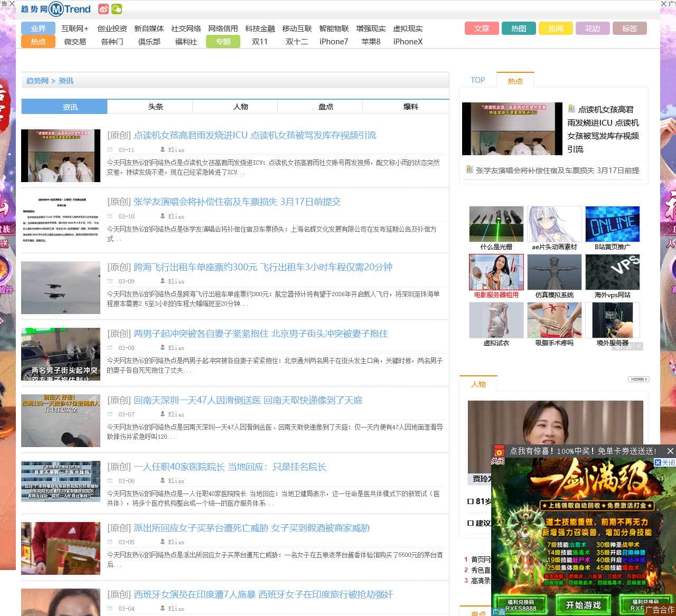Open the 俱乐部 nav link
Image resolution: width=676 pixels, height=616 pixels.
click(x=149, y=42)
